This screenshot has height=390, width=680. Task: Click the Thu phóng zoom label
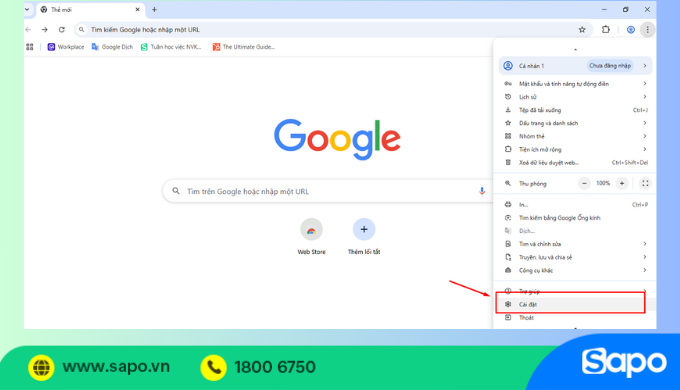533,184
